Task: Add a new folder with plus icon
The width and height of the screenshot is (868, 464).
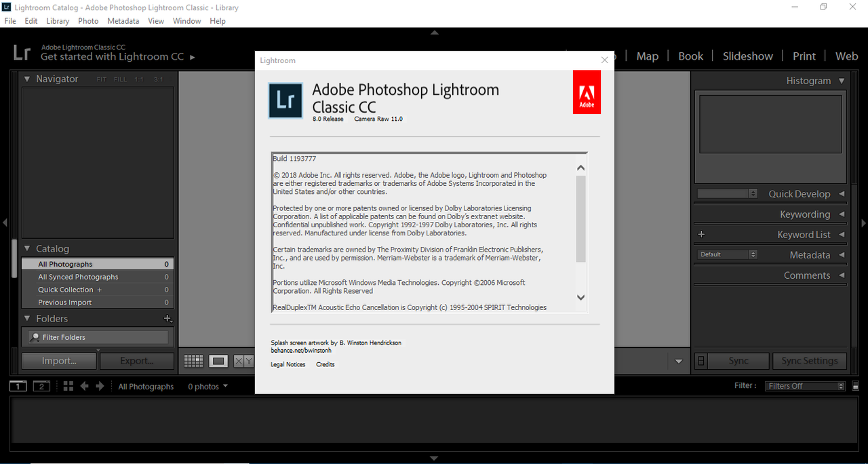Action: coord(168,318)
